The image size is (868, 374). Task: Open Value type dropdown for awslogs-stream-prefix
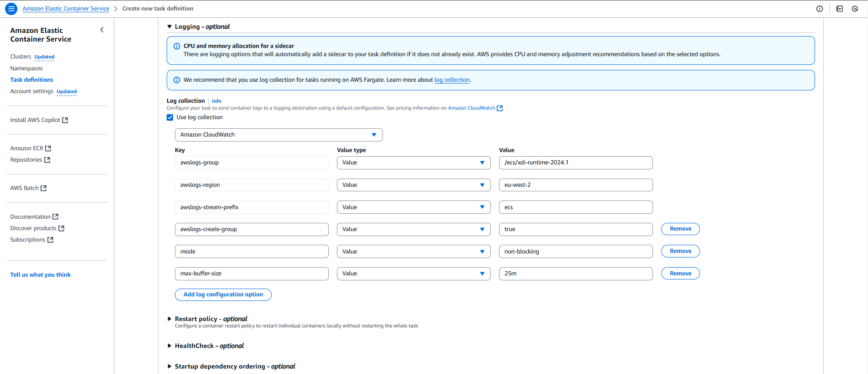point(414,207)
